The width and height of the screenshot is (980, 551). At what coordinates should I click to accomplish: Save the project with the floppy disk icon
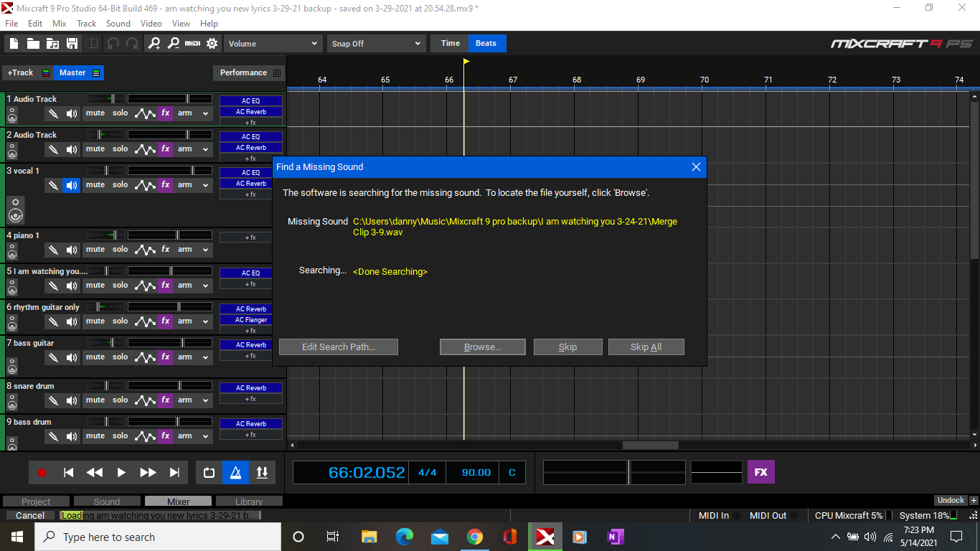click(72, 44)
